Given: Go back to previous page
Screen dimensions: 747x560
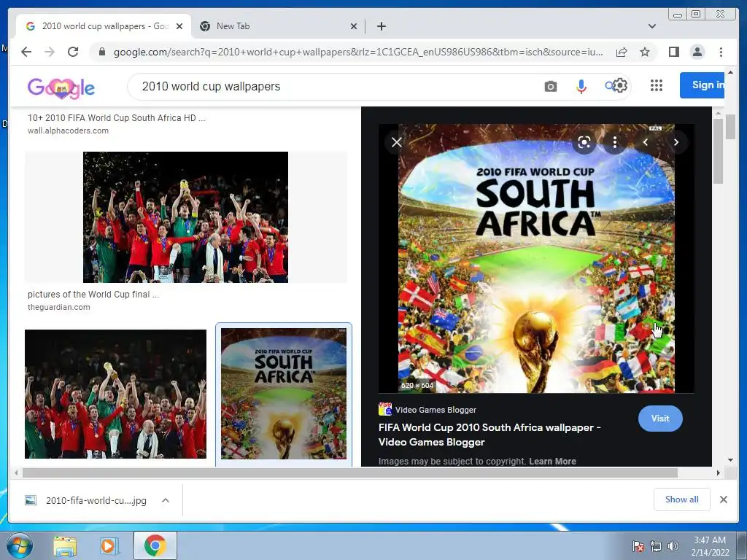Looking at the screenshot, I should [26, 52].
